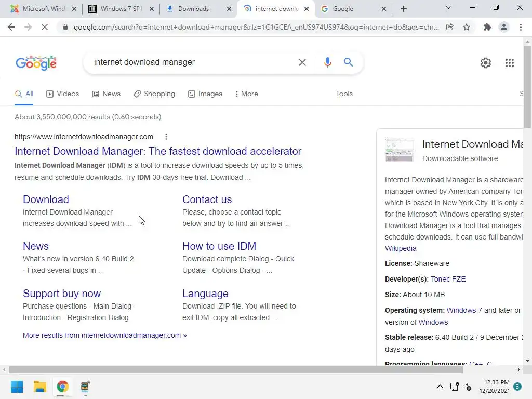Open the Support buy now sitelink
Image resolution: width=532 pixels, height=399 pixels.
[62, 294]
